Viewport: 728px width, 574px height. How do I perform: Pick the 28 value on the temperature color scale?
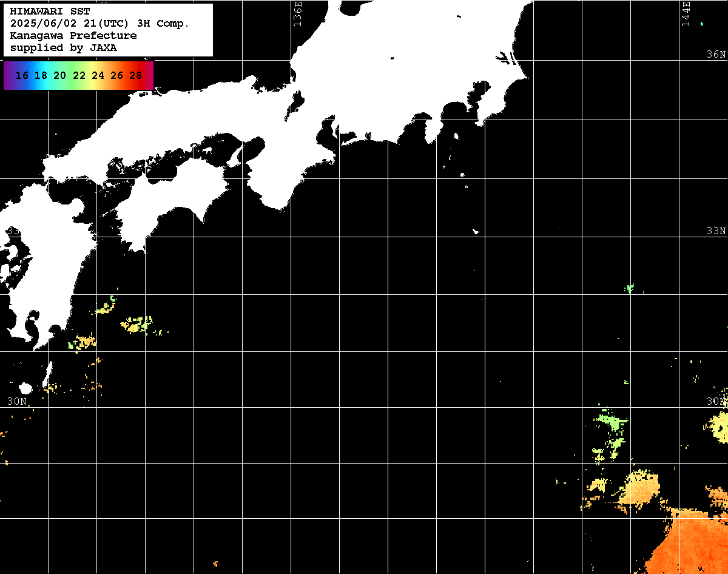coord(136,76)
